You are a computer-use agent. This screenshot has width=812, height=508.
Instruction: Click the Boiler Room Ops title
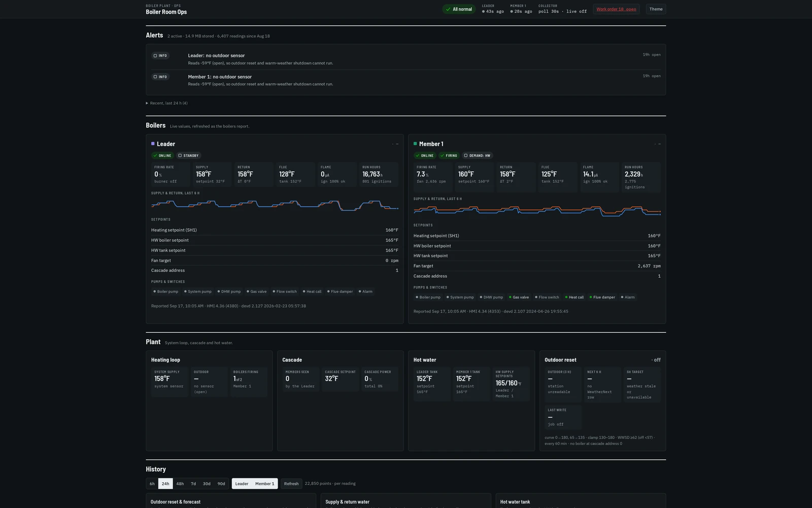pos(166,12)
